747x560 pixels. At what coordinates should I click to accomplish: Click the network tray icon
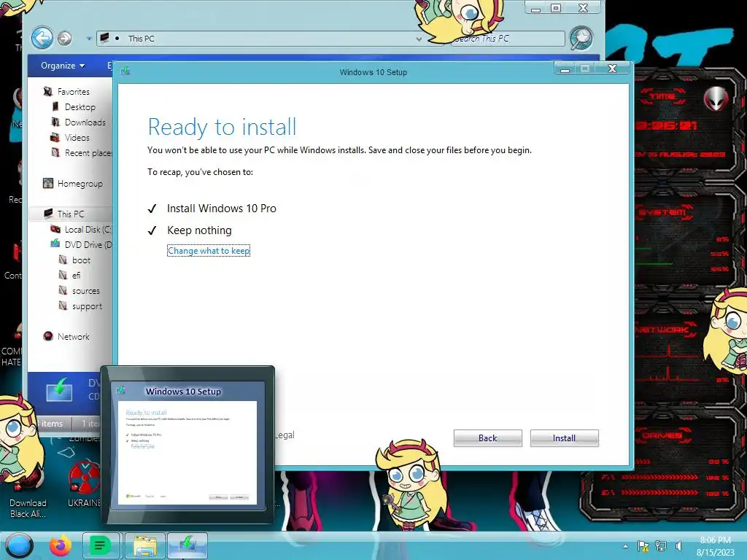pyautogui.click(x=661, y=546)
